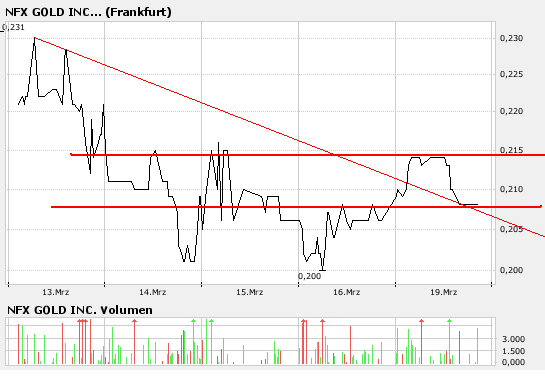
Task: Click the 19.Mrz date label
Action: tap(444, 292)
